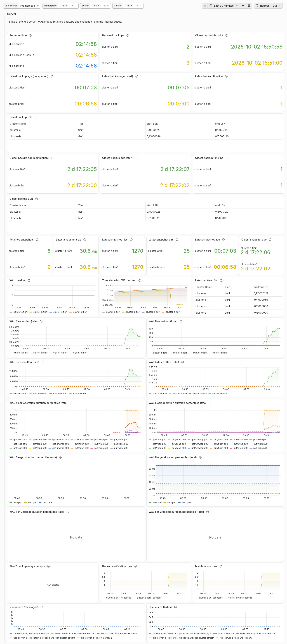Open the Prometheus data source dropdown

pyautogui.click(x=30, y=6)
